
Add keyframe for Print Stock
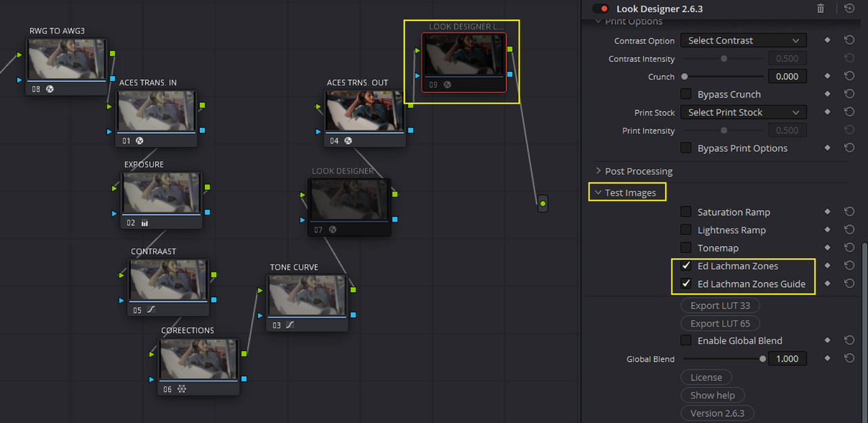(x=827, y=113)
